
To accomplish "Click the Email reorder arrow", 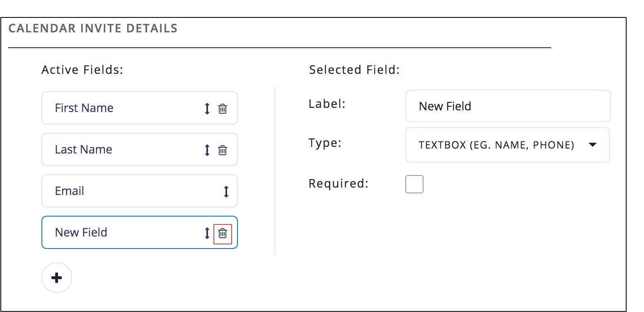I will 226,191.
